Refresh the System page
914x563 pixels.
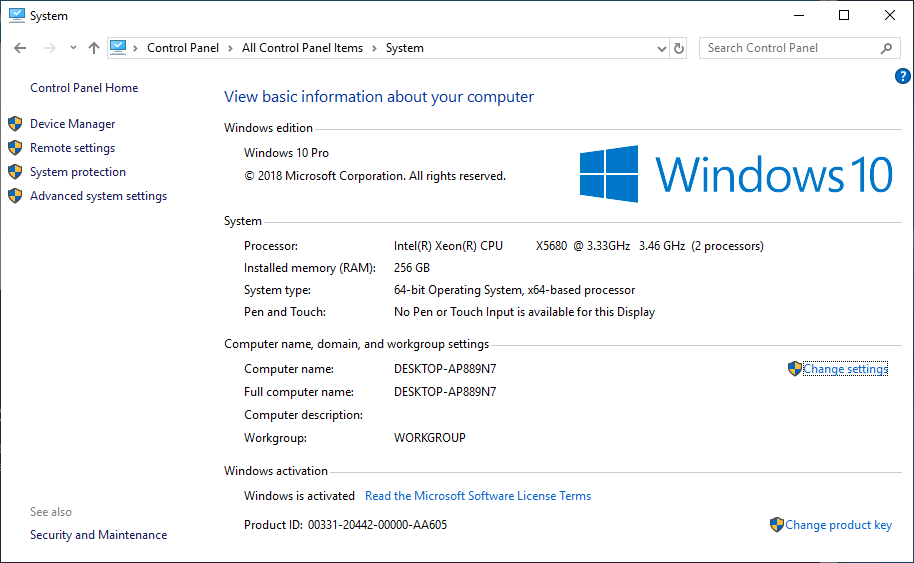pos(679,48)
